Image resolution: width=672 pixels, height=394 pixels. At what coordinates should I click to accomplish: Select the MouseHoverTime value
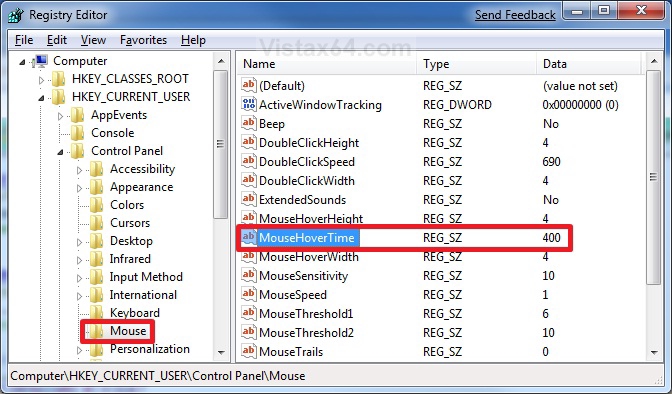[306, 238]
